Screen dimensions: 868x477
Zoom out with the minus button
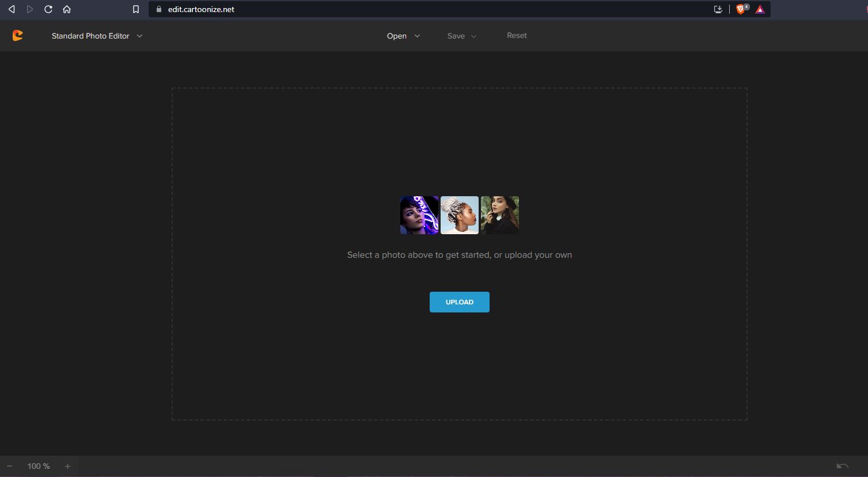(9, 466)
